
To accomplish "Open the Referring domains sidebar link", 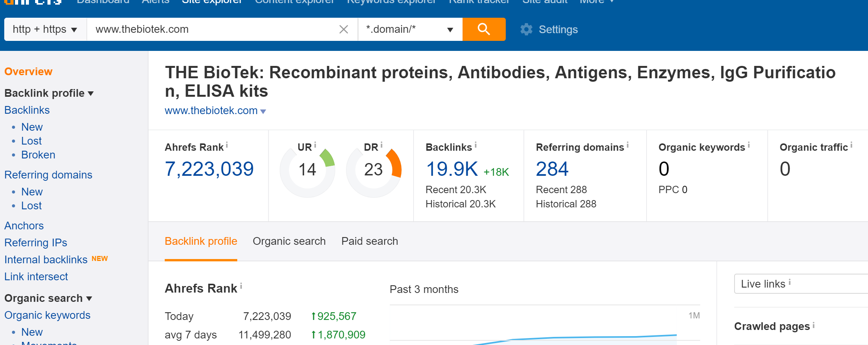I will 48,175.
